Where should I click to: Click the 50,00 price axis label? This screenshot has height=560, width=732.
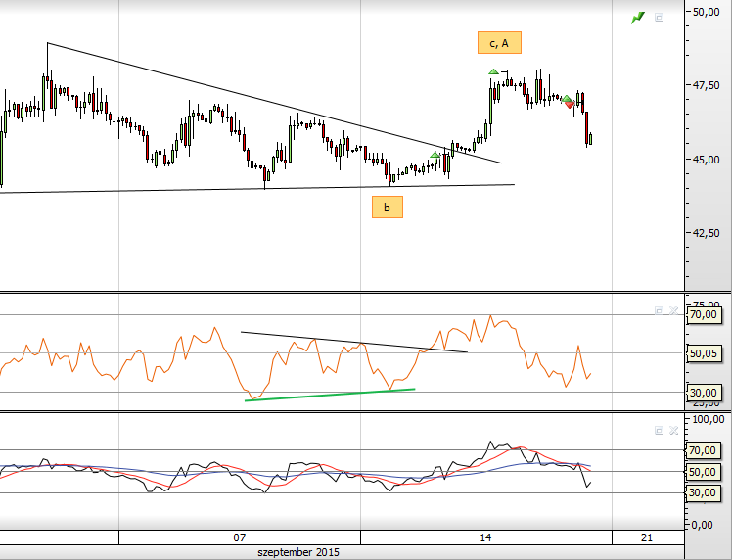[x=706, y=12]
